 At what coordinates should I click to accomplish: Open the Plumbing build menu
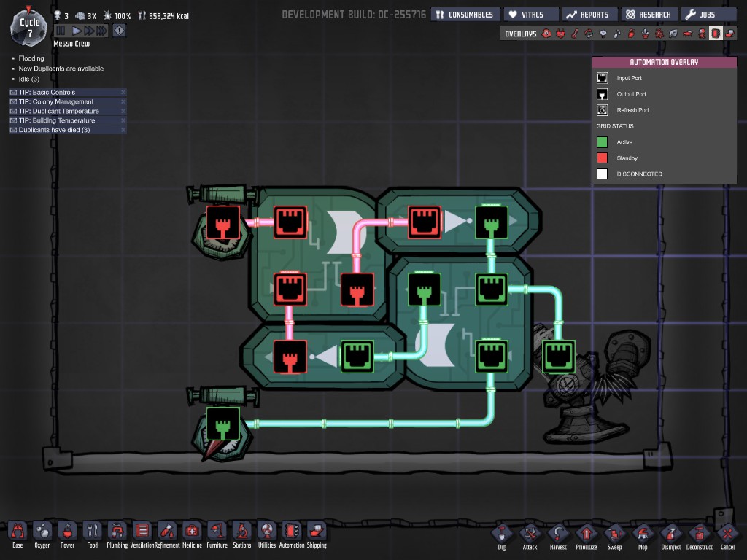pos(117,533)
